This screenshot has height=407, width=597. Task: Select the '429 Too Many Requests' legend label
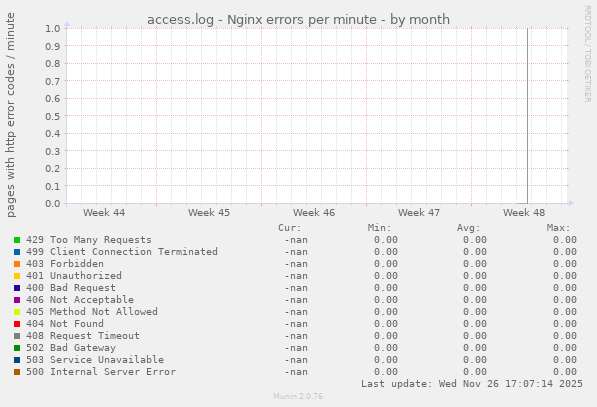tap(89, 240)
